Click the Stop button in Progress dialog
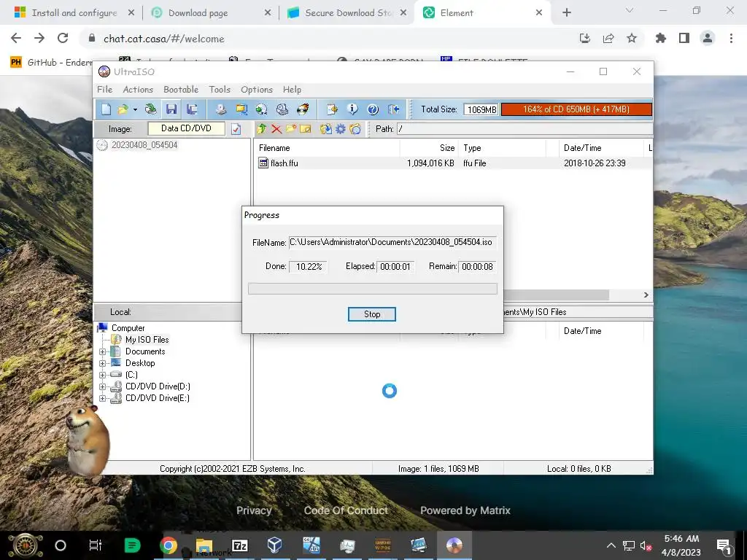The width and height of the screenshot is (747, 560). coord(371,314)
